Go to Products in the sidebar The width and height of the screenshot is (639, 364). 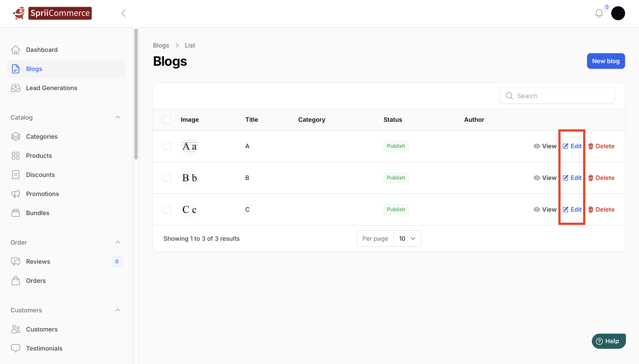point(39,156)
